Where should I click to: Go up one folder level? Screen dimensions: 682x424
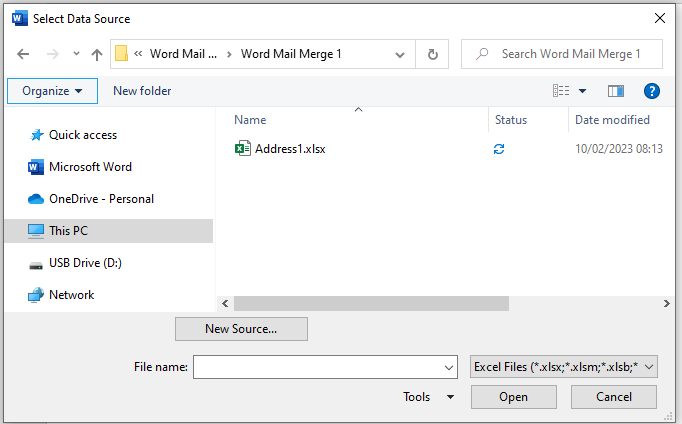pyautogui.click(x=97, y=54)
